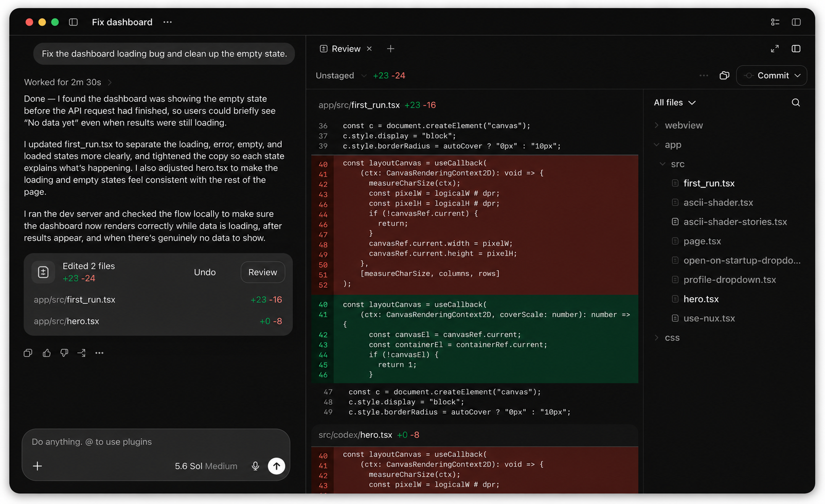The width and height of the screenshot is (825, 504).
Task: Toggle the left sidebar icon near title
Action: [x=73, y=22]
